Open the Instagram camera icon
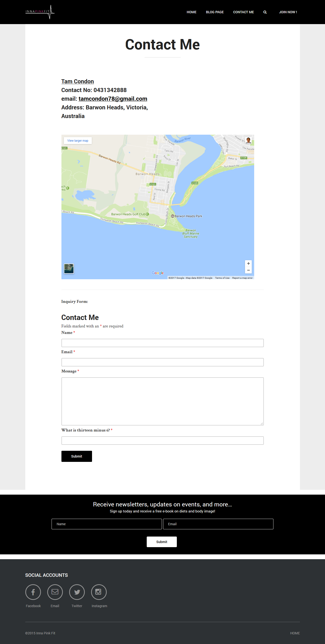This screenshot has height=644, width=325. click(99, 592)
